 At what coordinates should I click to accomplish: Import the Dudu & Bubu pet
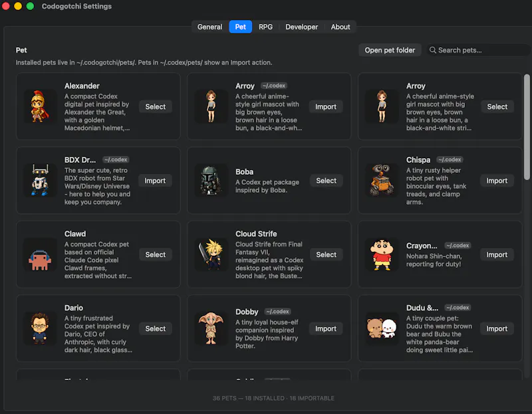pos(497,328)
